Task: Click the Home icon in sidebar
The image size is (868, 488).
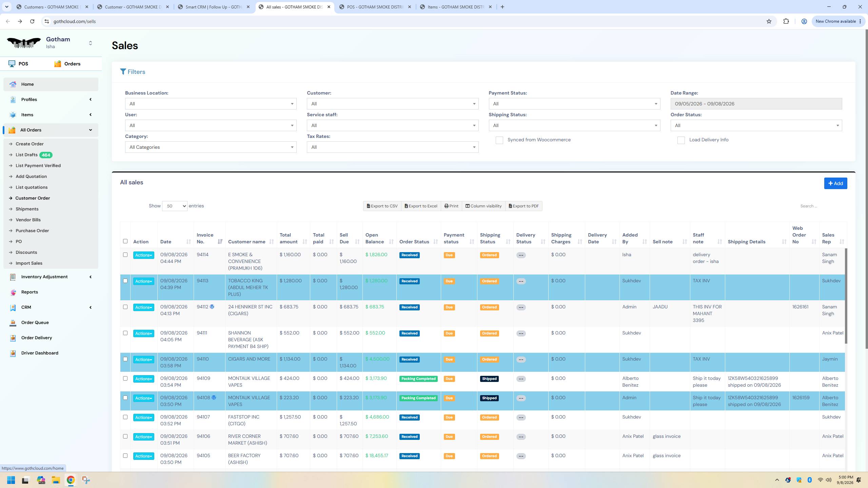Action: pos(13,84)
